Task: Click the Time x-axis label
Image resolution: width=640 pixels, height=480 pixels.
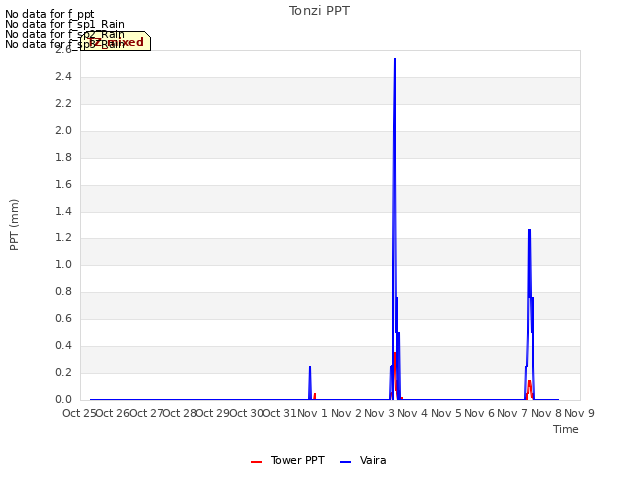Action: coord(565,429)
